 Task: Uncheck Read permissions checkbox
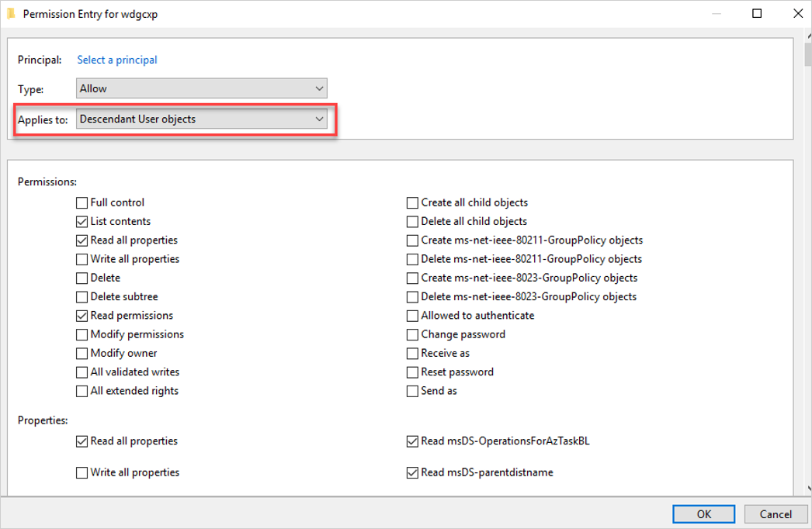(x=82, y=315)
